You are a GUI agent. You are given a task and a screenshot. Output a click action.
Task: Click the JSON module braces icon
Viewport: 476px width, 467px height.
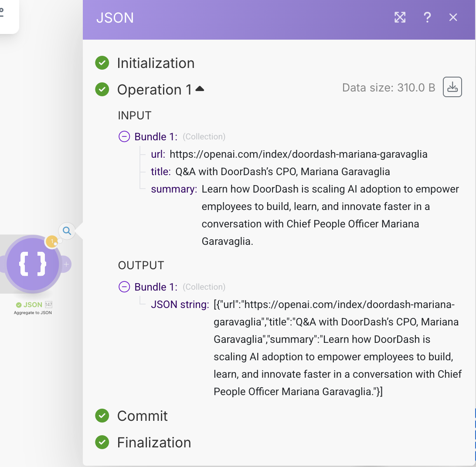(x=33, y=264)
